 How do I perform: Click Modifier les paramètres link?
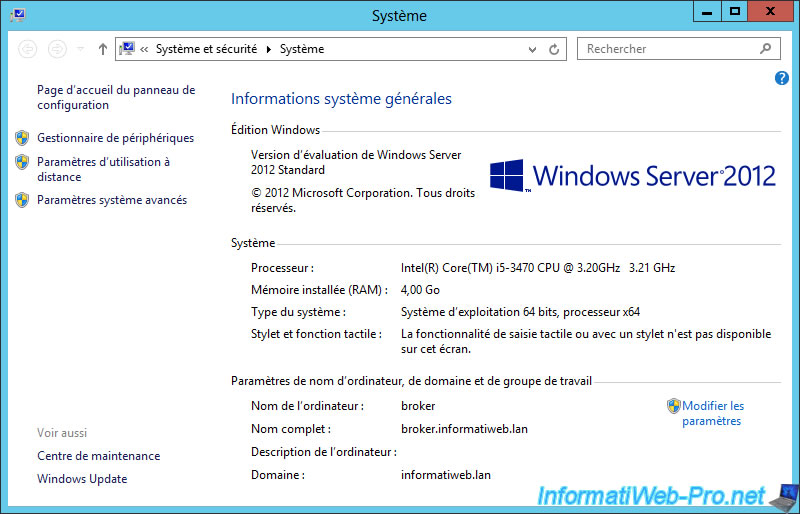pos(713,413)
